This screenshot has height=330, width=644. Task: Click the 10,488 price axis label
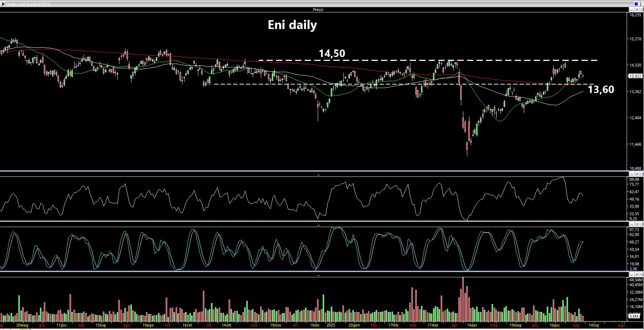[x=635, y=168]
